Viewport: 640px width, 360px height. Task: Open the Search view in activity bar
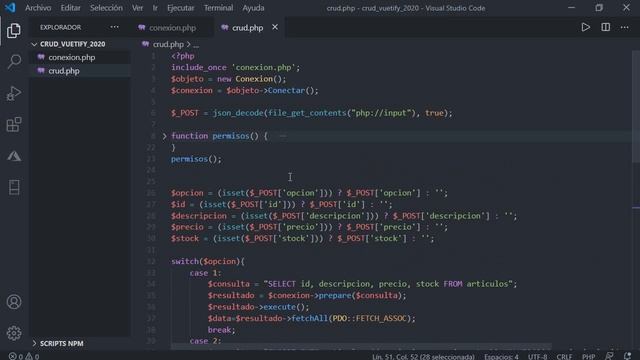tap(14, 62)
